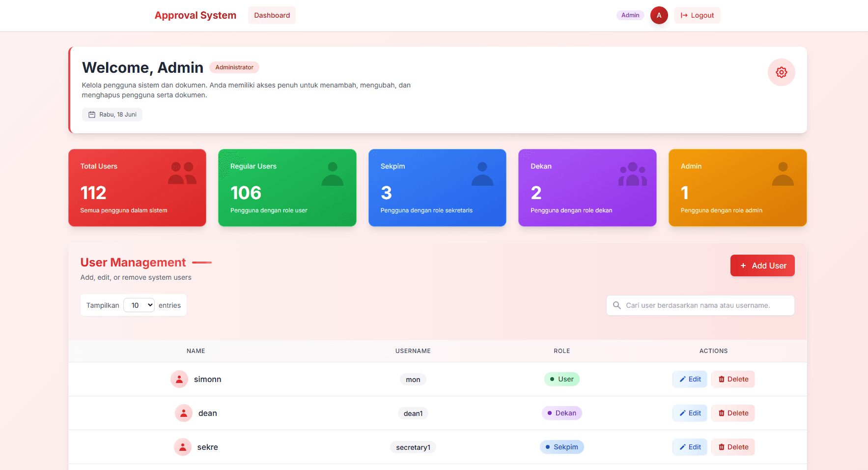
Task: Select the Dashboard navigation item
Action: [272, 15]
